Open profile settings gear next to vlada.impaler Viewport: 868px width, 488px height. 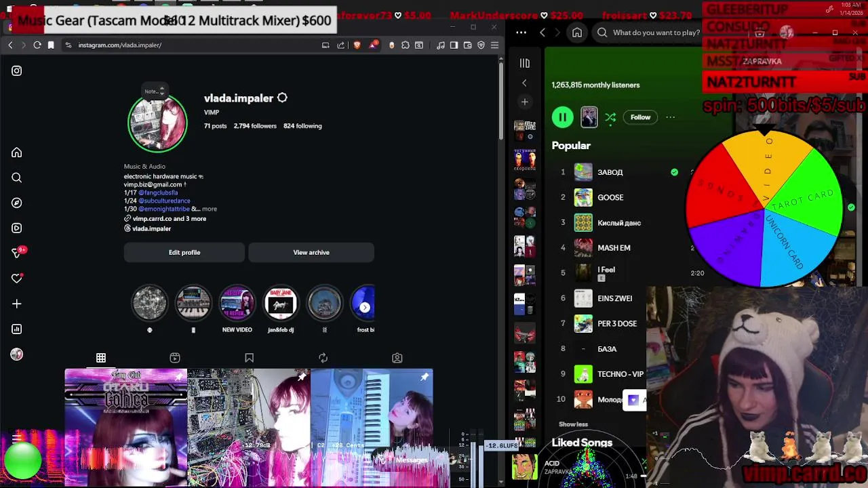282,98
